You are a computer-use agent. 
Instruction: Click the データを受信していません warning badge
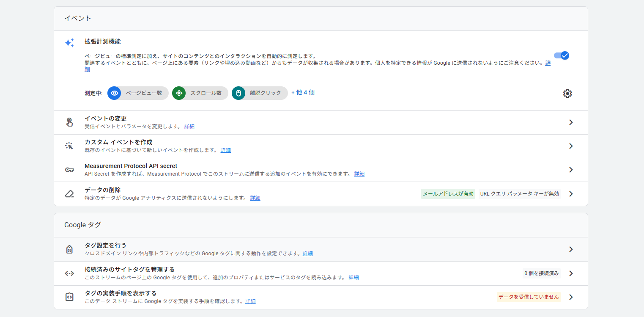click(529, 297)
